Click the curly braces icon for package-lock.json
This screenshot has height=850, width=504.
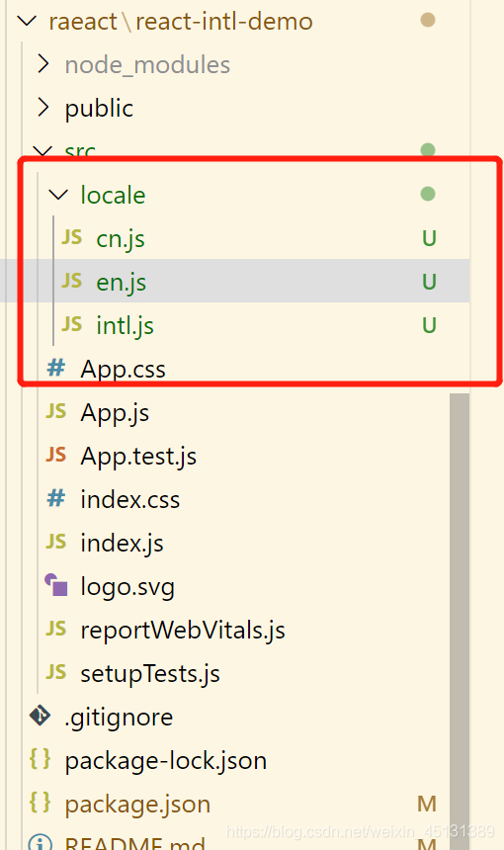(x=41, y=759)
